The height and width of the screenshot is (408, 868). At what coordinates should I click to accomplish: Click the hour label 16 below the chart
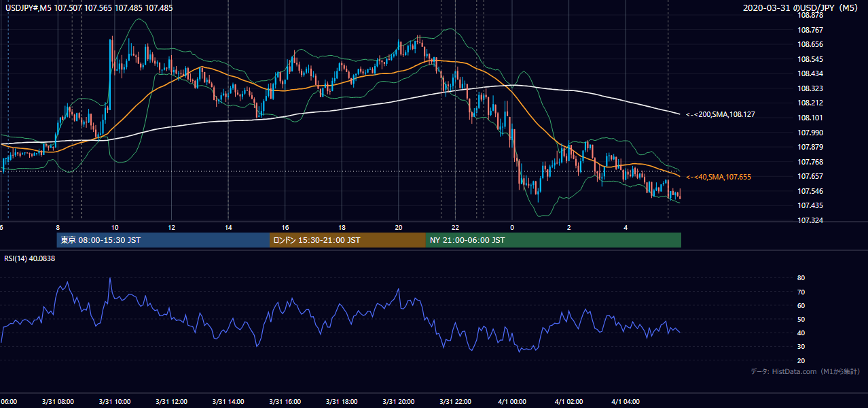(285, 228)
